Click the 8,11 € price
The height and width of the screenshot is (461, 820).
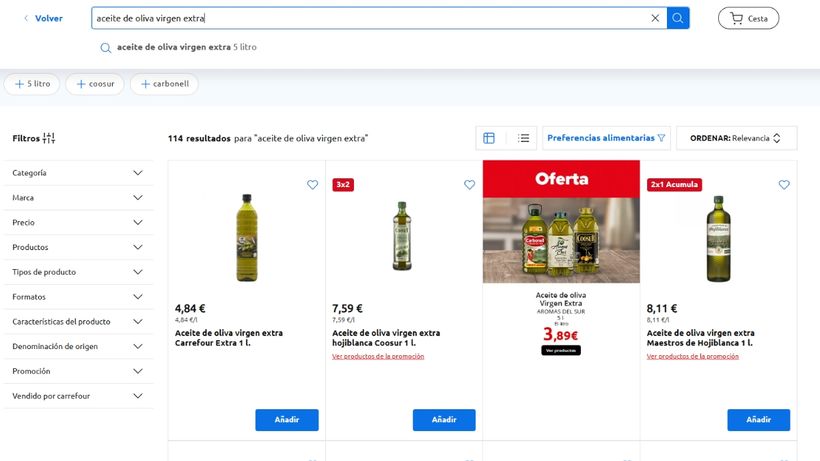662,308
